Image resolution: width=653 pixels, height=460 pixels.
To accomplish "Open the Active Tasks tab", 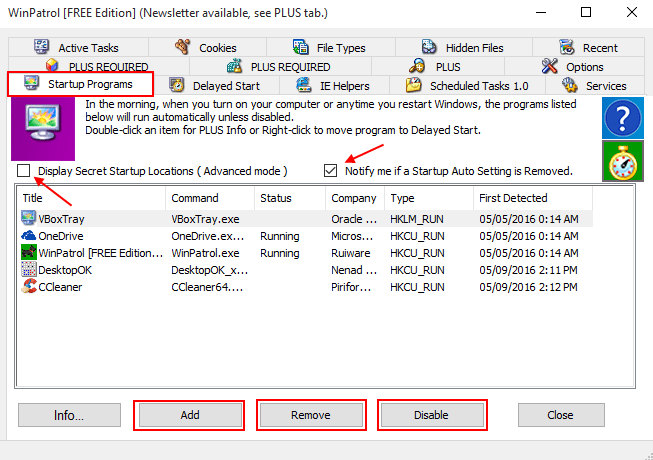I will coord(78,47).
